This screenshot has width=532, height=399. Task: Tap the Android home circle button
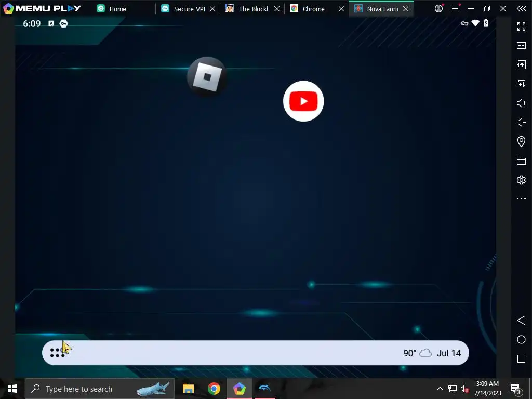pos(521,340)
